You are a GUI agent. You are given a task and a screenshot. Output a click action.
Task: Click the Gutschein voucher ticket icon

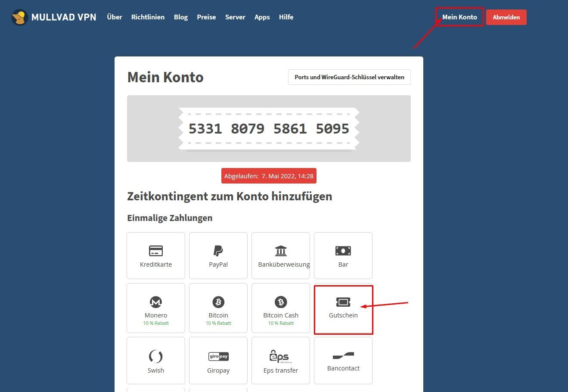pyautogui.click(x=343, y=302)
